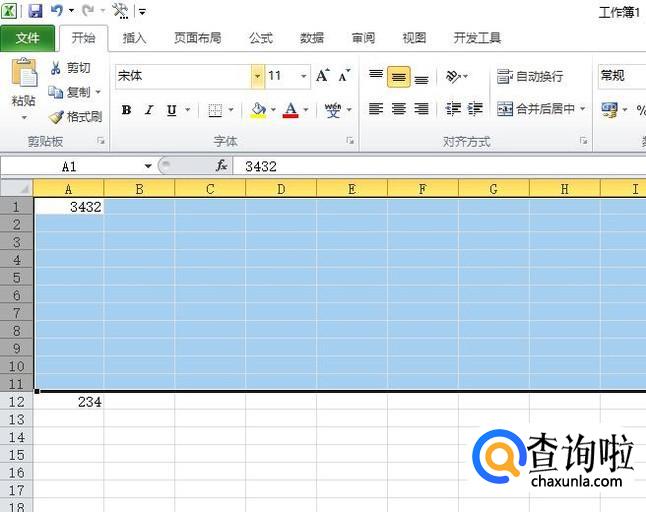Viewport: 646px width, 512px height.
Task: Toggle underline formatting
Action: pos(172,110)
